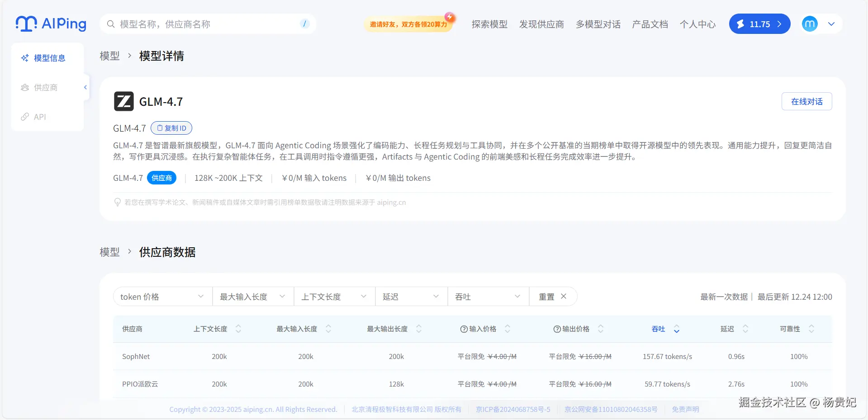Screen dimensions: 868x420
Task: Click the blue 供应商 tag
Action: point(161,178)
